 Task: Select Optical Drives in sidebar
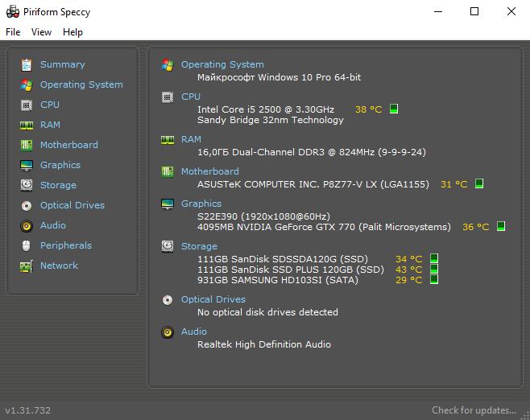coord(72,205)
